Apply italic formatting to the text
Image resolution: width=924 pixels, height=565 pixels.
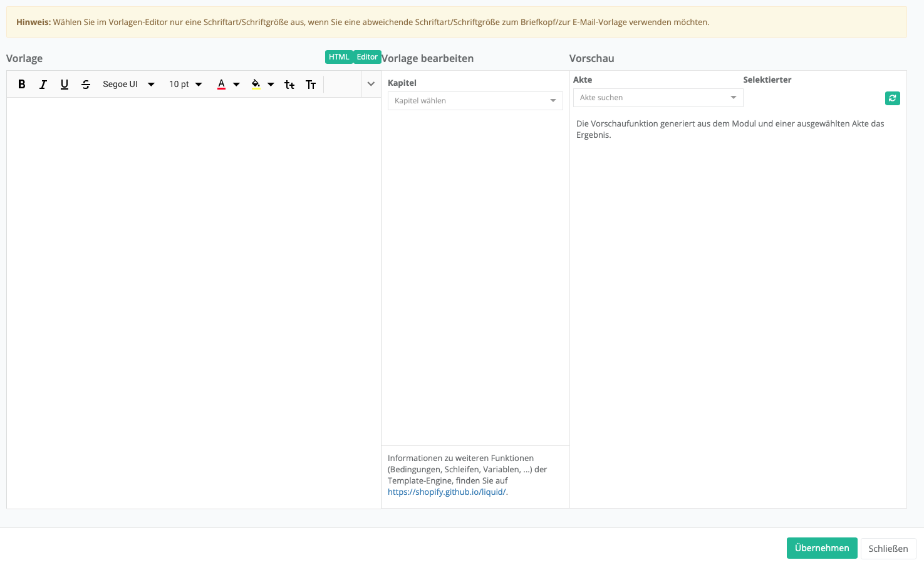pos(43,85)
